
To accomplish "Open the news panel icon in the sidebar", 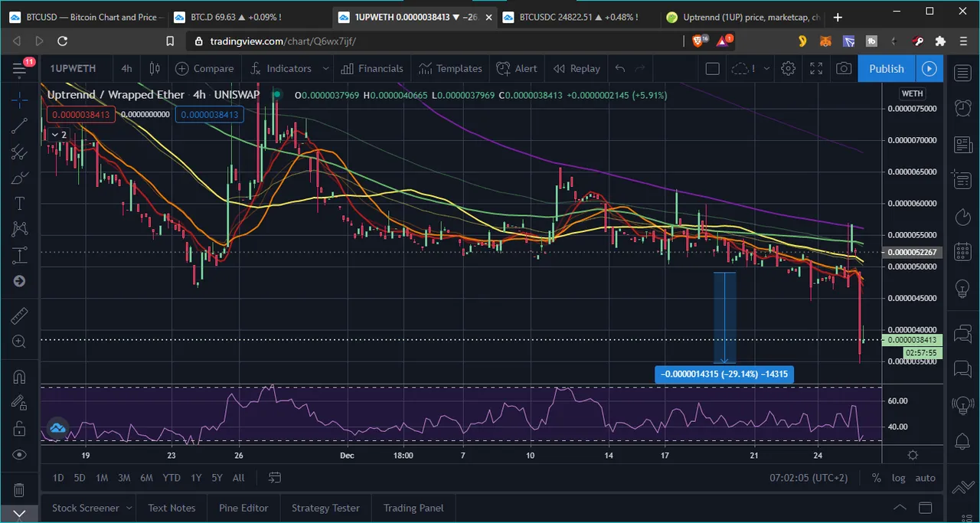I will pos(963,145).
